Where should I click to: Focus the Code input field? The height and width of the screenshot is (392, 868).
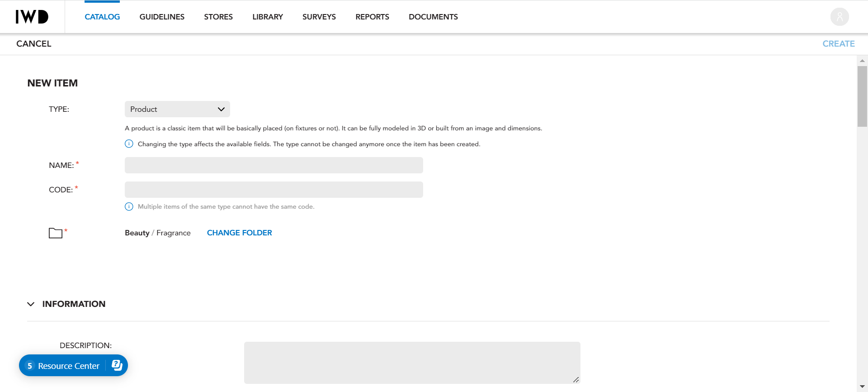tap(274, 190)
